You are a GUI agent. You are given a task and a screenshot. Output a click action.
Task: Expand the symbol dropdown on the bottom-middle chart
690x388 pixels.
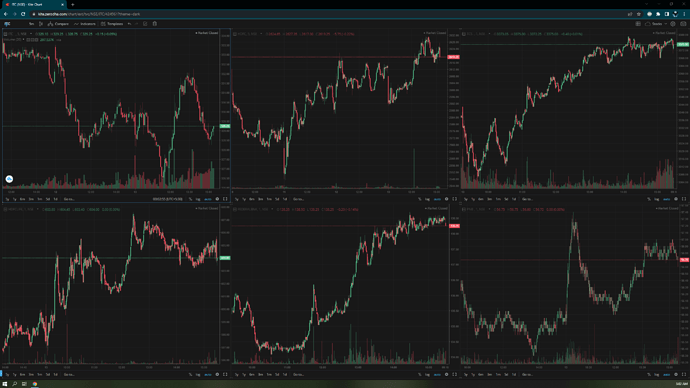pos(272,209)
